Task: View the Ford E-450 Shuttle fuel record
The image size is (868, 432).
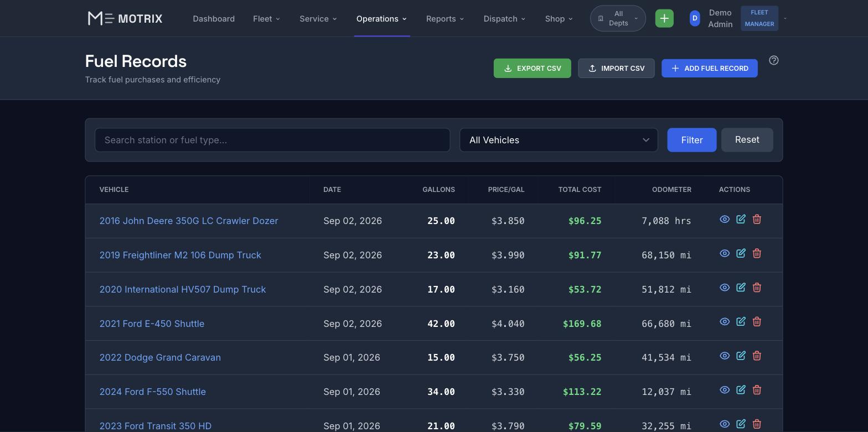Action: click(724, 322)
